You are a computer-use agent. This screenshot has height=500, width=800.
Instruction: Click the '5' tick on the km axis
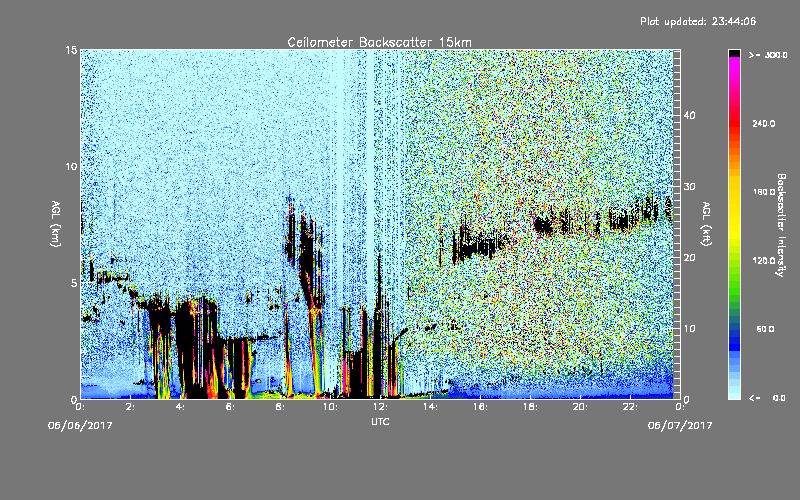coord(74,283)
